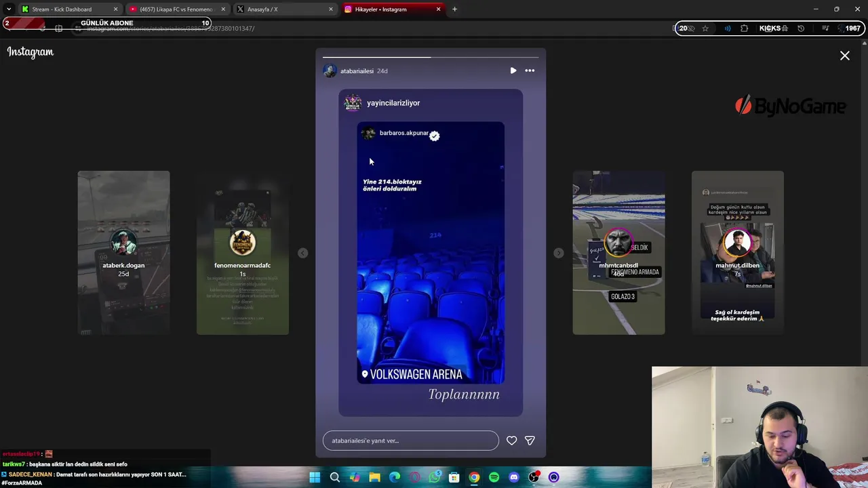Image resolution: width=868 pixels, height=488 pixels.
Task: Open Microsoft Store from the taskbar
Action: (454, 477)
